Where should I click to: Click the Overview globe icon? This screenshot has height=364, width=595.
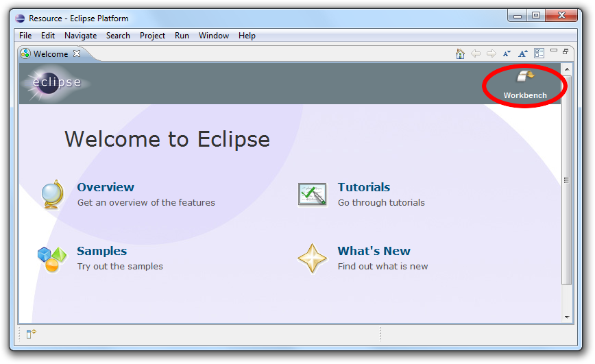(x=52, y=195)
